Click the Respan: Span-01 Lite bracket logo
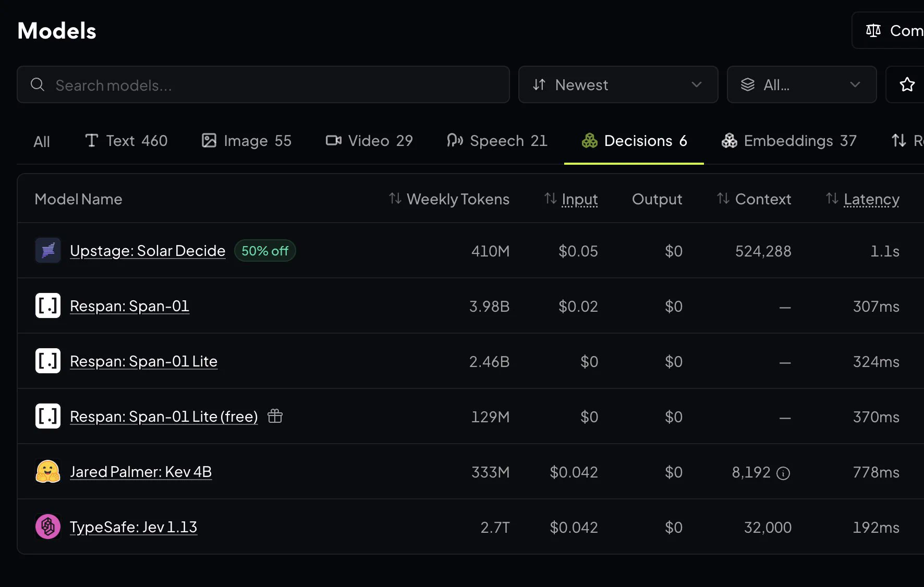Viewport: 924px width, 587px height. pyautogui.click(x=48, y=361)
